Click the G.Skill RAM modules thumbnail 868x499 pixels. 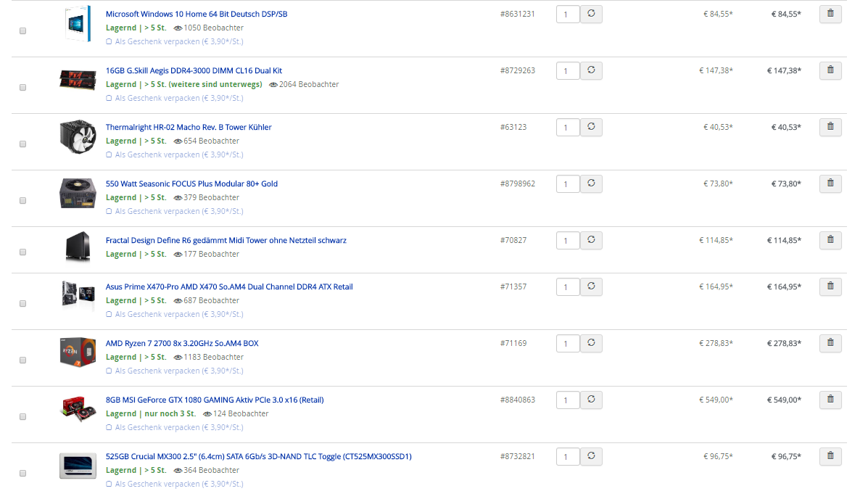point(78,81)
